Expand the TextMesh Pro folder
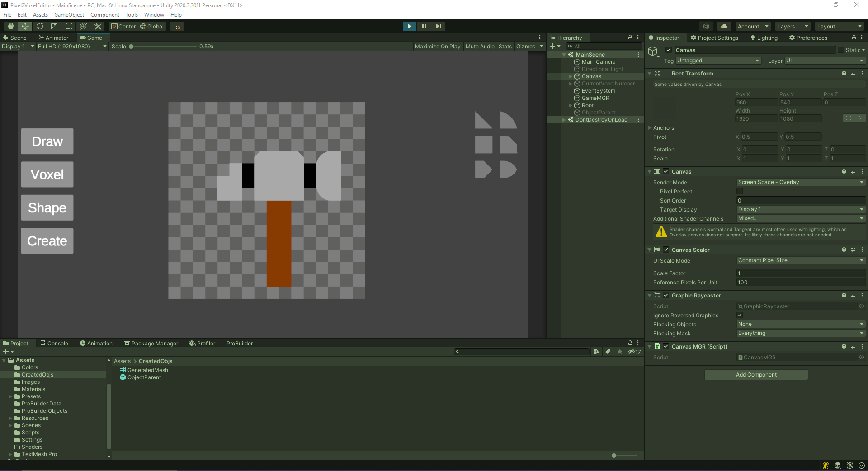This screenshot has width=868, height=471. (x=10, y=454)
